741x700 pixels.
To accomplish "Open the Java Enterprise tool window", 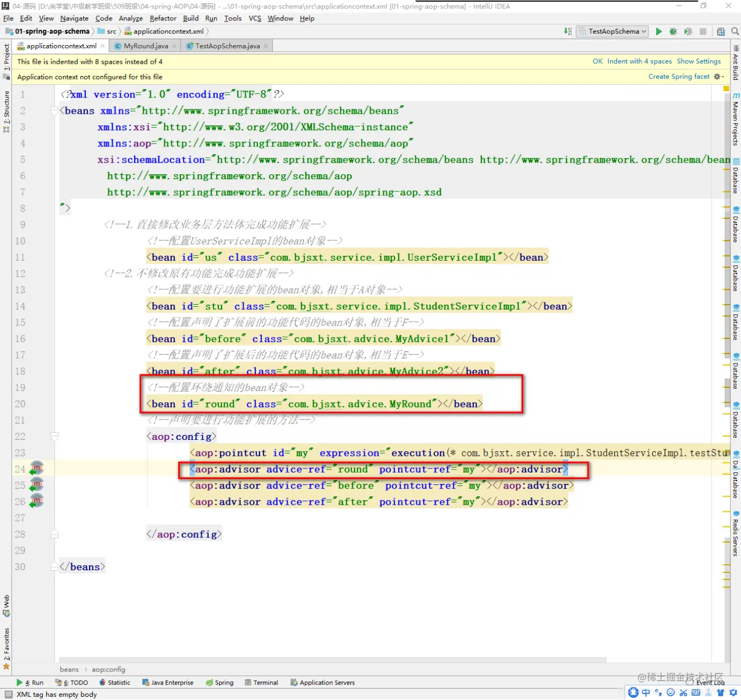I will coord(167,683).
